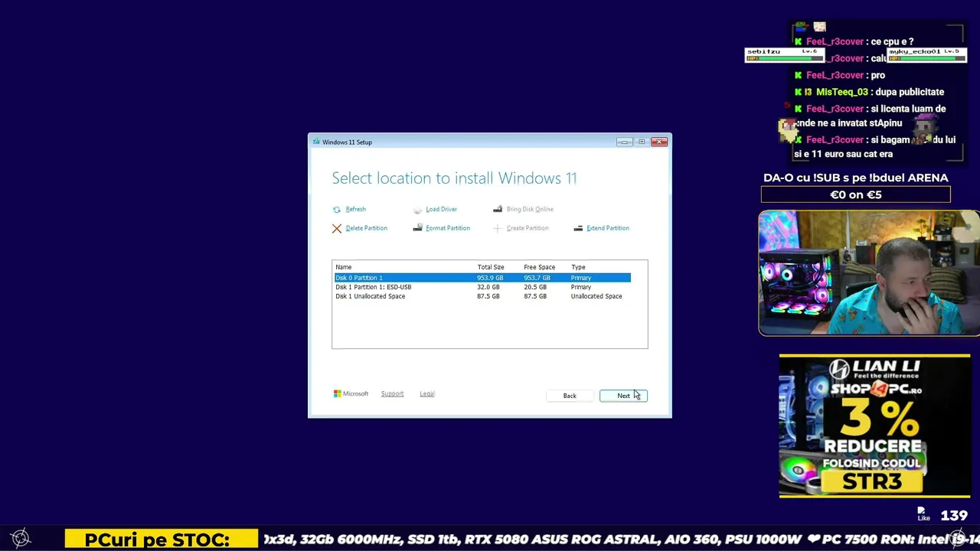Click the MisTeeq_03 chat username
This screenshot has height=551, width=980.
[841, 92]
